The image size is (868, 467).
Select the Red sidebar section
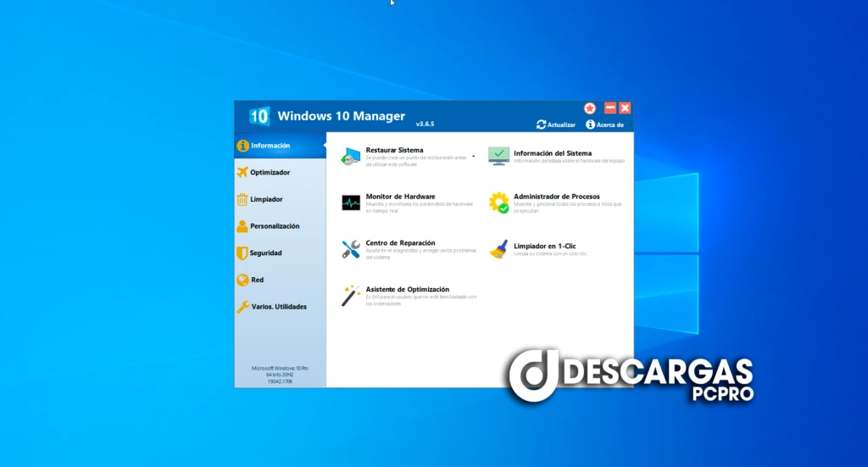tap(257, 280)
